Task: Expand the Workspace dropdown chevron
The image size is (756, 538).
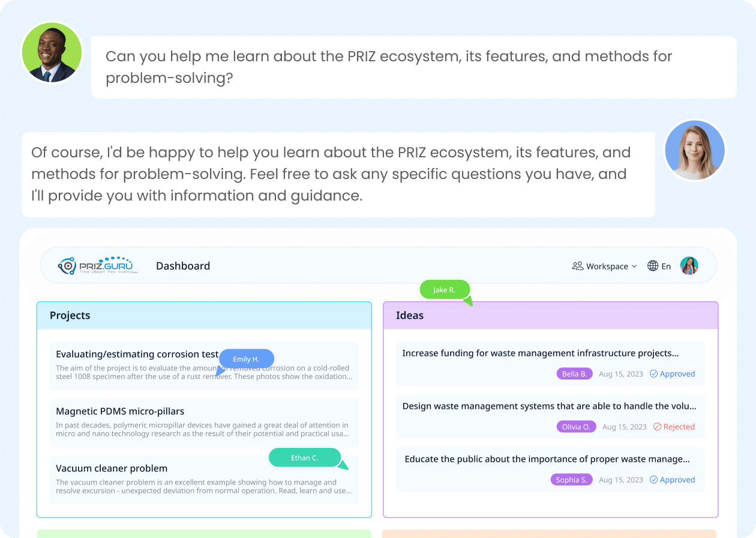Action: [x=634, y=267]
